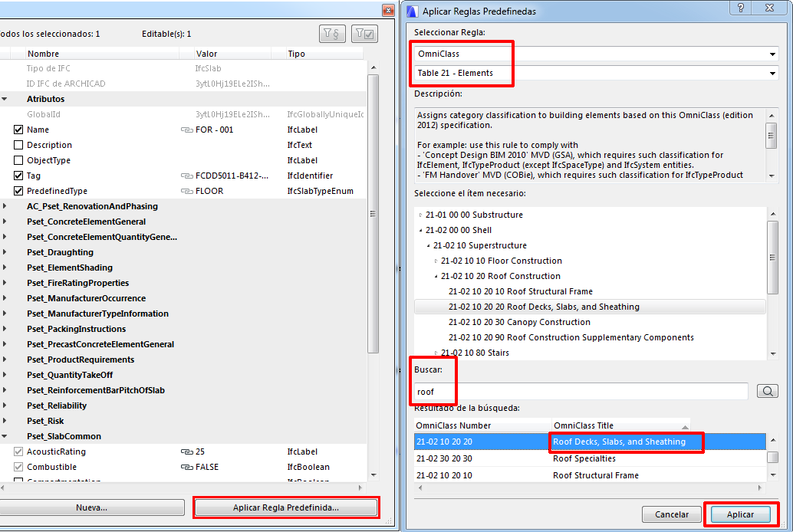793x532 pixels.
Task: Click the filter checked properties icon button
Action: [x=364, y=34]
